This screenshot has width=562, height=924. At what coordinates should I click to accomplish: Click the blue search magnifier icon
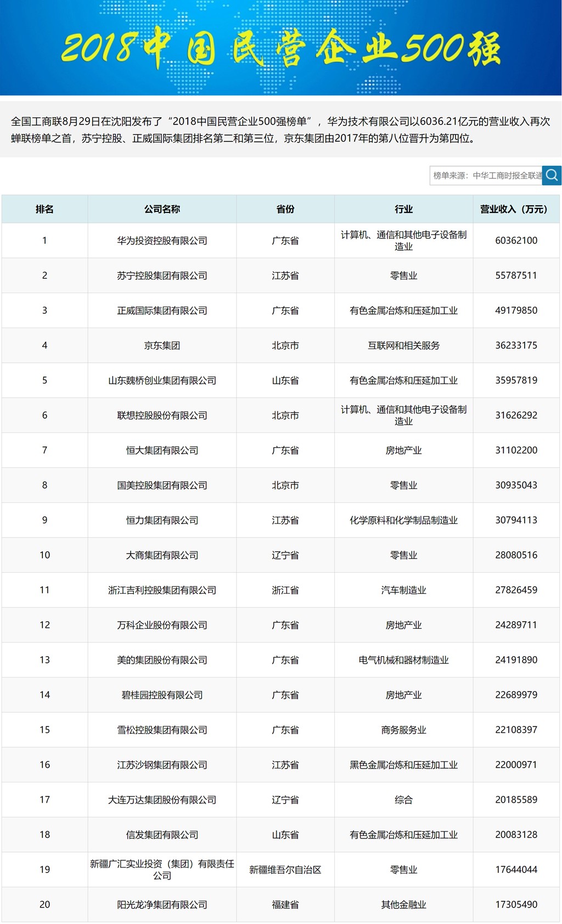[552, 175]
